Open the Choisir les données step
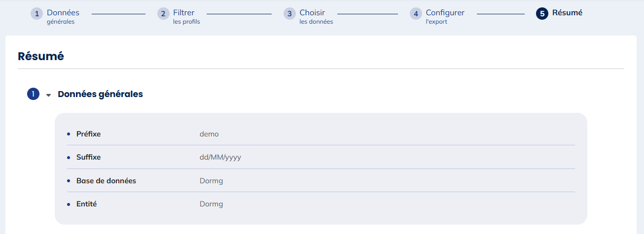This screenshot has width=644, height=234. tap(316, 16)
